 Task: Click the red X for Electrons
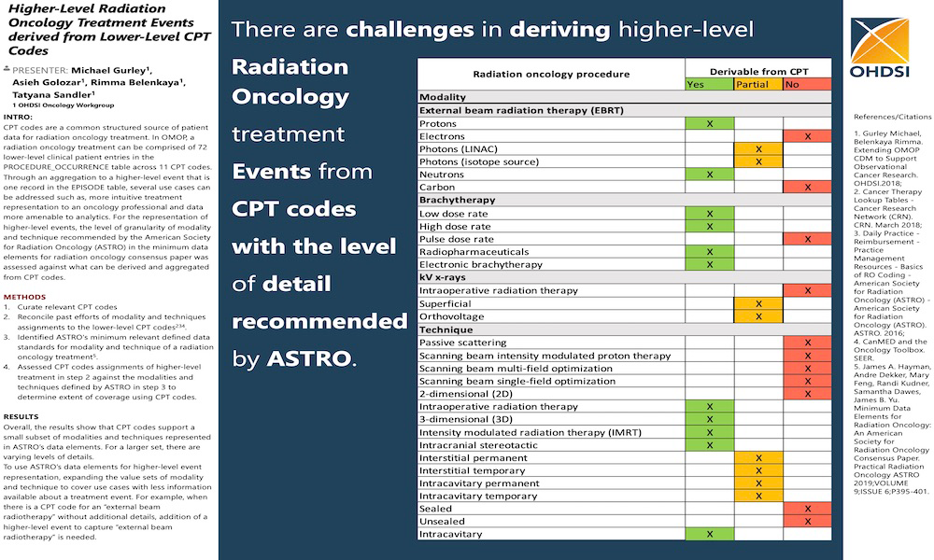pos(807,136)
